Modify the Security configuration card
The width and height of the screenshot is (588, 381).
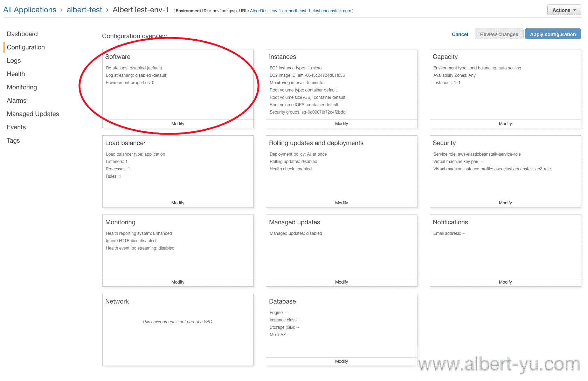(505, 203)
